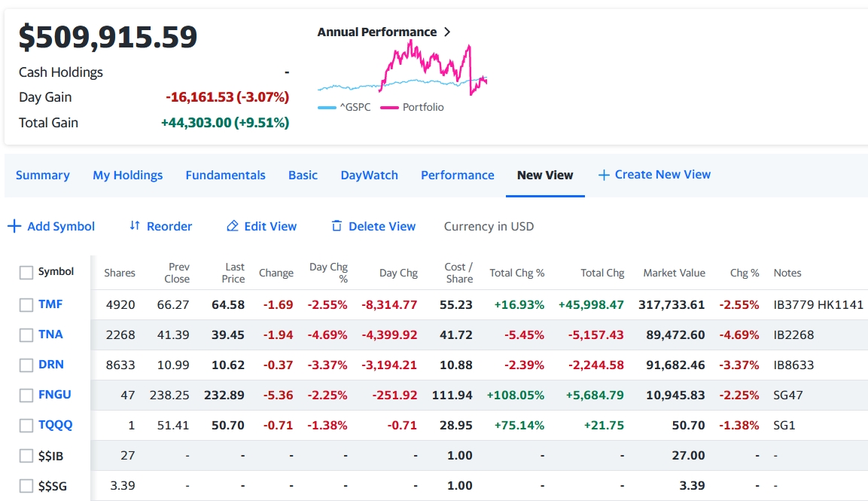This screenshot has height=501, width=868.
Task: Toggle the select-all checkbox beside Symbol header
Action: (26, 273)
